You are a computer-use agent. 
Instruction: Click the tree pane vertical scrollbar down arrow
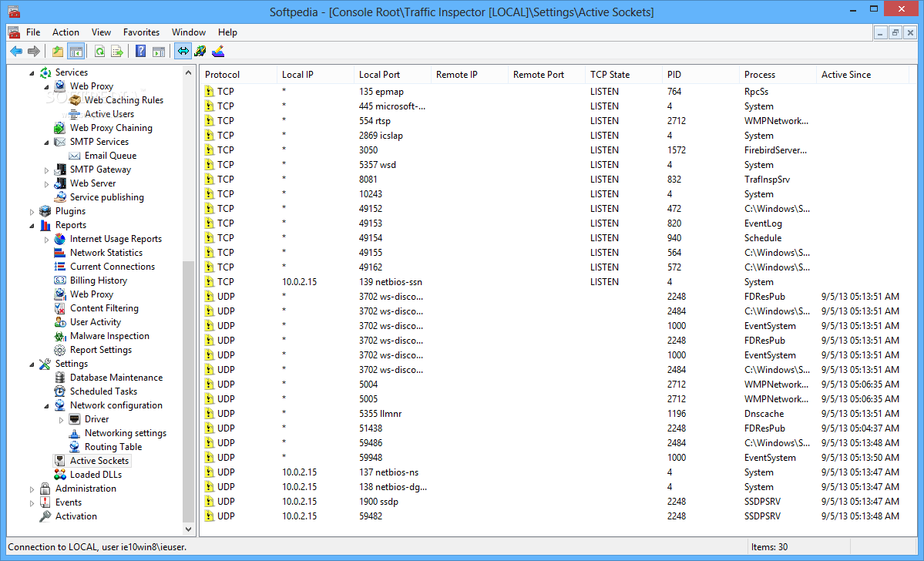[189, 529]
